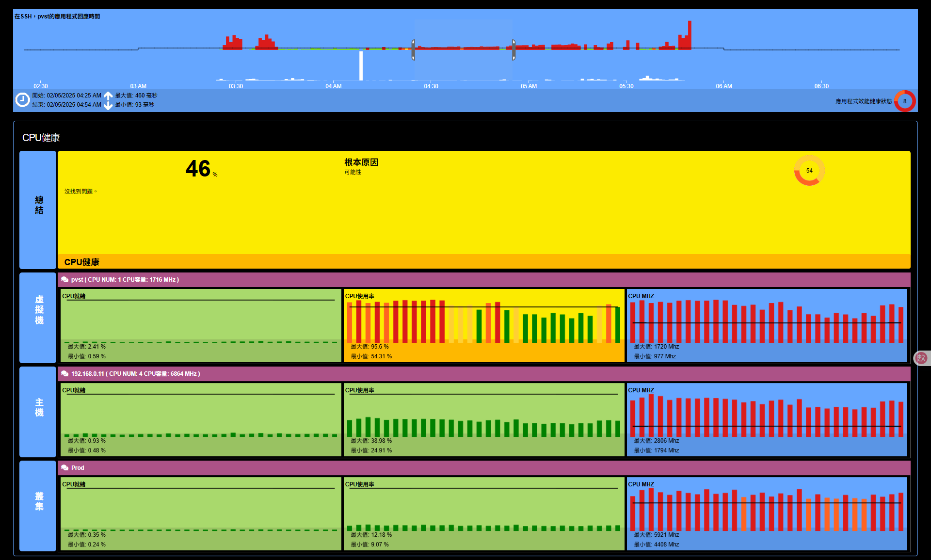Click left handle of timeline selection range
The width and height of the screenshot is (931, 560).
413,50
